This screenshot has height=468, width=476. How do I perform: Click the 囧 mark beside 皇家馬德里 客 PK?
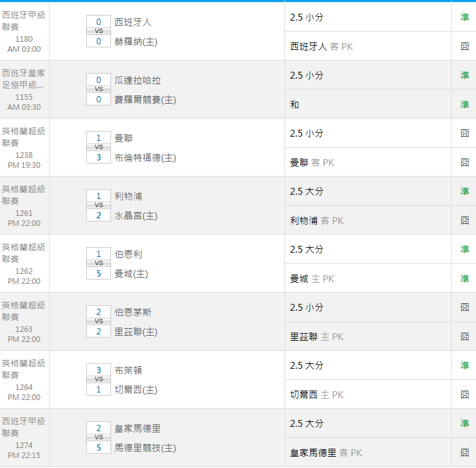(464, 452)
